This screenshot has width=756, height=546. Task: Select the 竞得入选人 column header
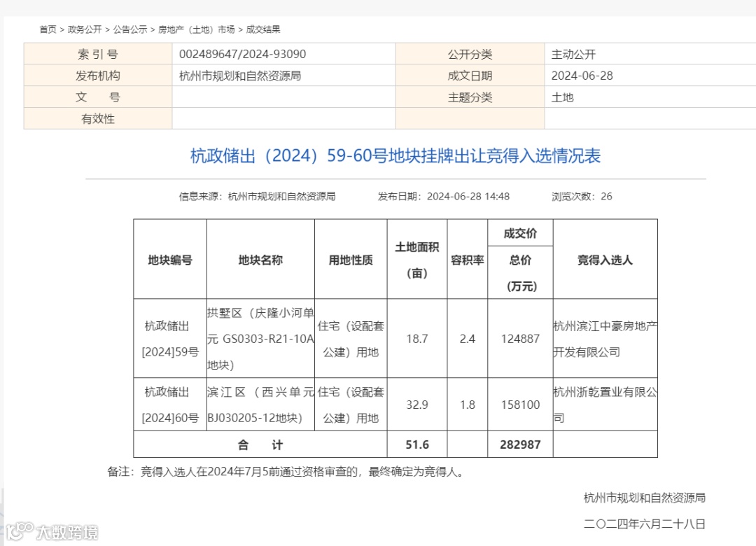point(605,260)
